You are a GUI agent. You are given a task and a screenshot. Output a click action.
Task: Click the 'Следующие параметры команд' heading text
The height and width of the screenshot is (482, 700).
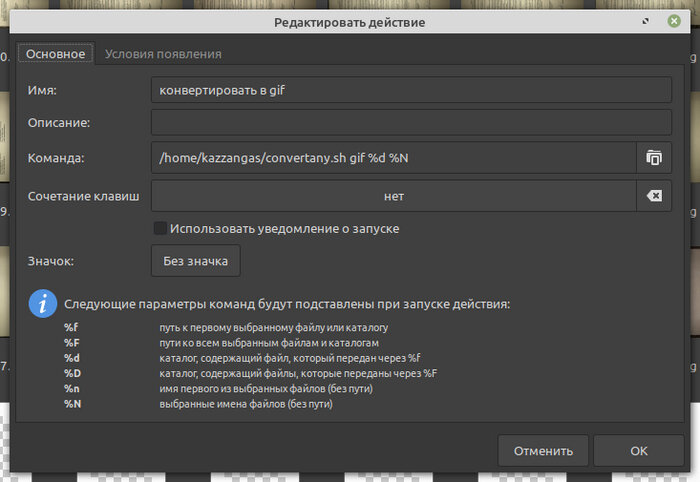tap(287, 304)
